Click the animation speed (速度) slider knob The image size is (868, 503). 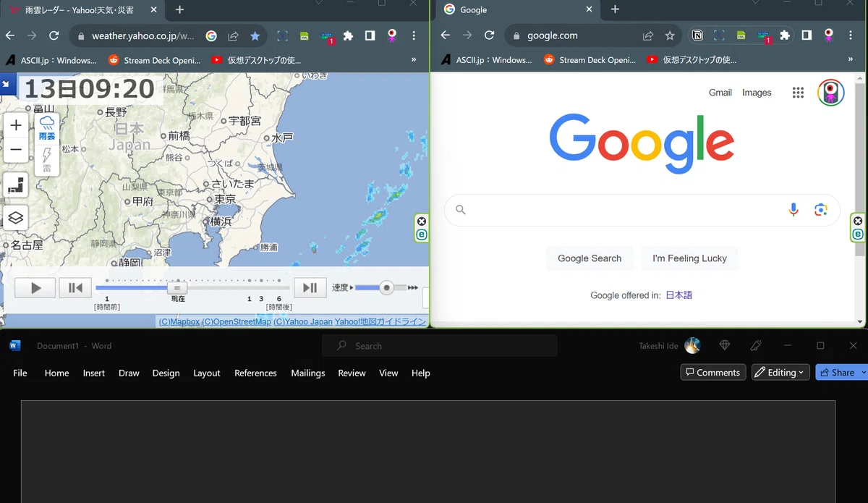click(x=387, y=287)
